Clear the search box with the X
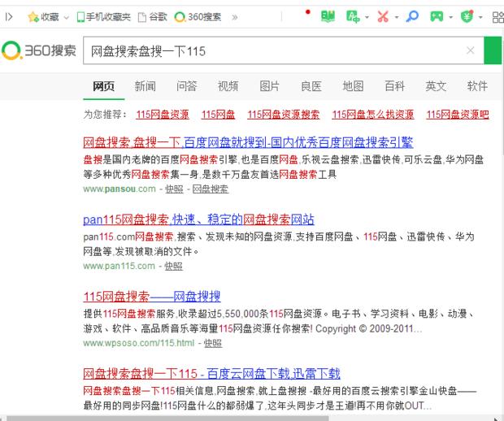504x421 pixels. click(470, 50)
